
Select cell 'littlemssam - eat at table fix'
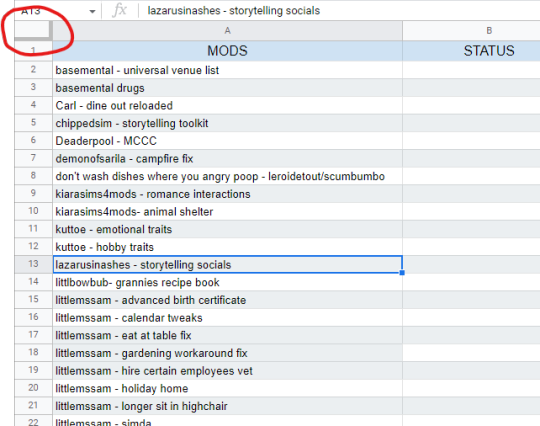pyautogui.click(x=227, y=335)
